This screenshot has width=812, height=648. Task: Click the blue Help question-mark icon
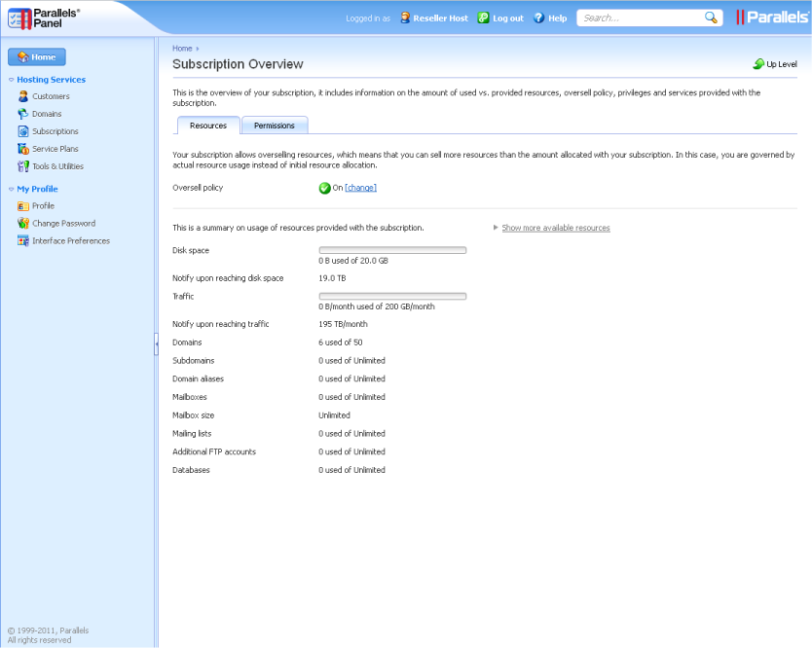coord(539,18)
